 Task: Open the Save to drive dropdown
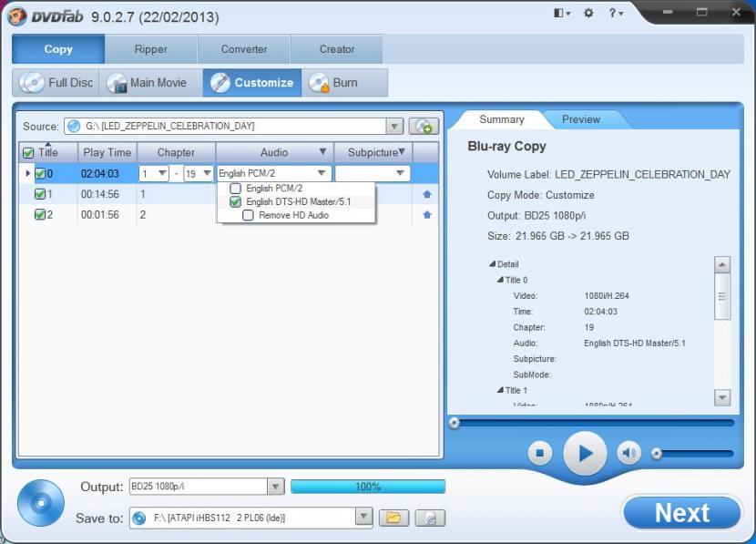click(x=364, y=518)
